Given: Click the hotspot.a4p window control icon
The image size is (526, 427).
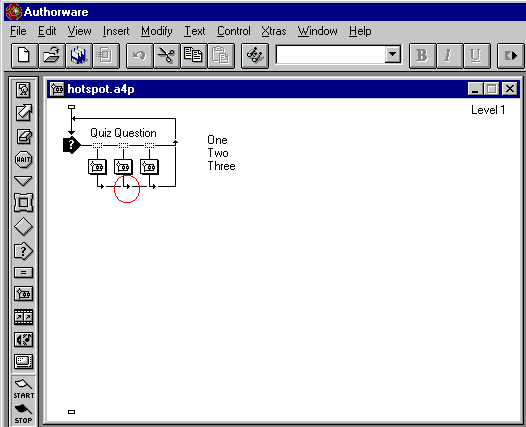Looking at the screenshot, I should pyautogui.click(x=57, y=89).
